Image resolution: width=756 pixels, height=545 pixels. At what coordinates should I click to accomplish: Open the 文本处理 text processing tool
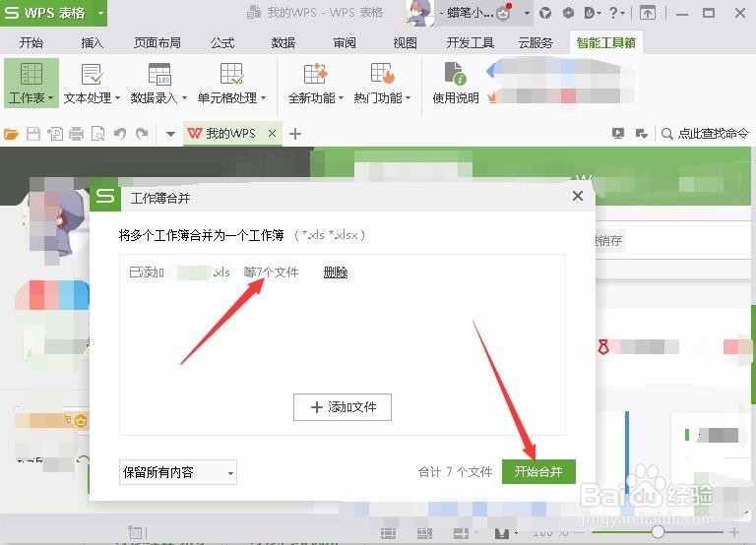[92, 84]
